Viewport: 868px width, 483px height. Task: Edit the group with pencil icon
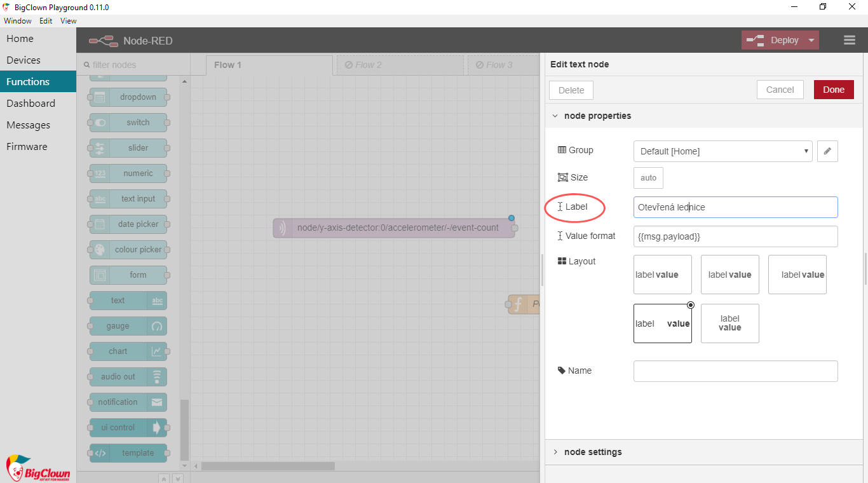coord(827,151)
